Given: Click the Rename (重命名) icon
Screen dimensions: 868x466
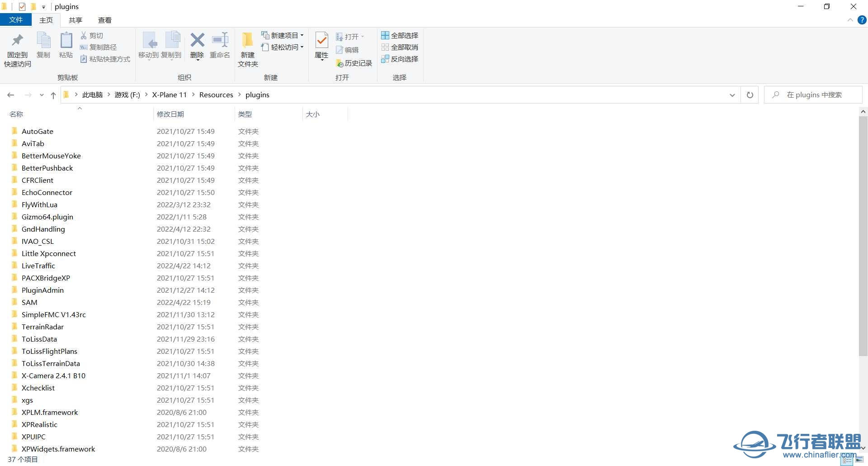Looking at the screenshot, I should [220, 40].
